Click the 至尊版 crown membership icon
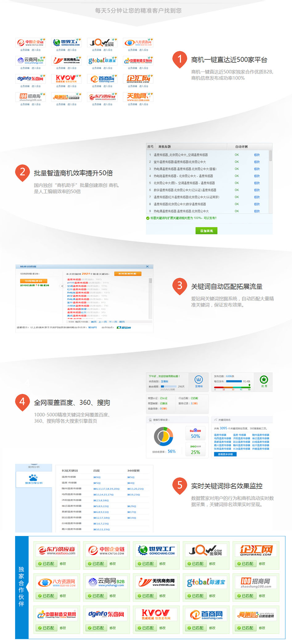The width and height of the screenshot is (292, 644). (199, 380)
